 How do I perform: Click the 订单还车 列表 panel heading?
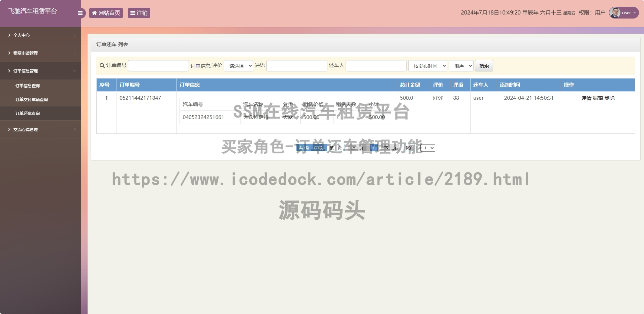[112, 44]
